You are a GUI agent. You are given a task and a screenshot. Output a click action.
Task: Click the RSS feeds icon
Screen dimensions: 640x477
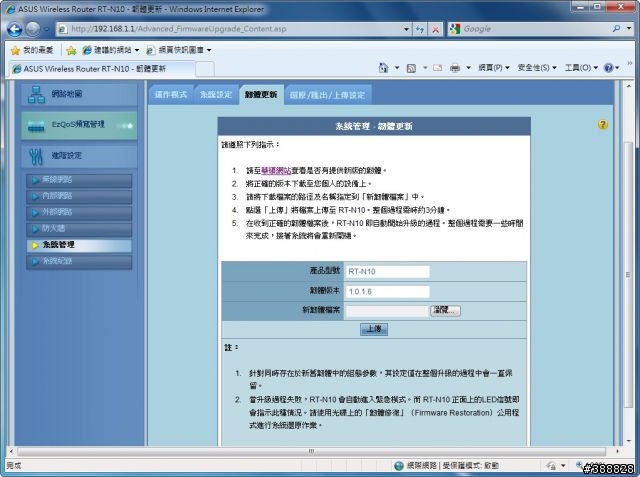coord(411,68)
